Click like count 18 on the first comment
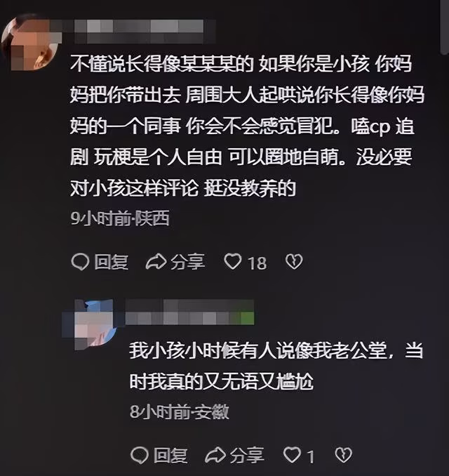Viewport: 449px width, 476px height. pyautogui.click(x=257, y=263)
